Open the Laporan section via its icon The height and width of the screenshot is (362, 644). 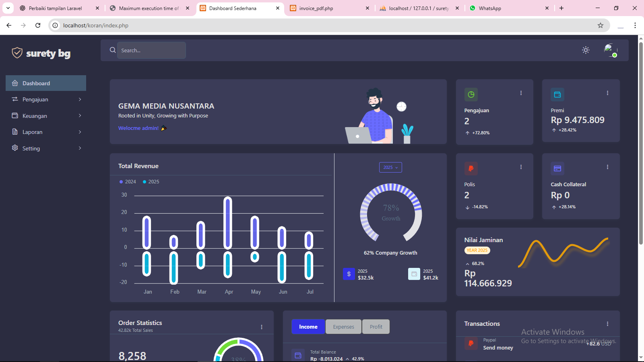(15, 132)
